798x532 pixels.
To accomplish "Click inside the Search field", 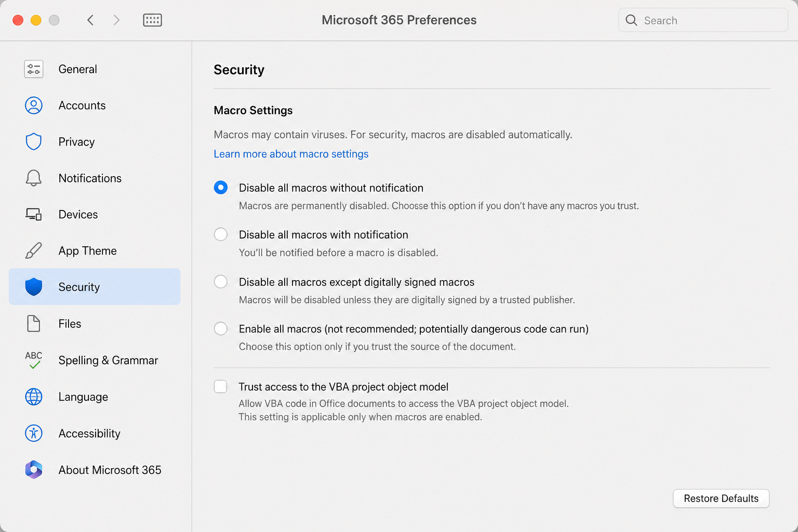I will coord(703,20).
